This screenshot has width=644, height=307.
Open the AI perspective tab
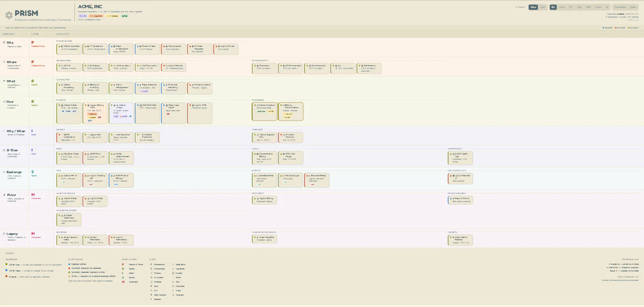[x=607, y=7]
